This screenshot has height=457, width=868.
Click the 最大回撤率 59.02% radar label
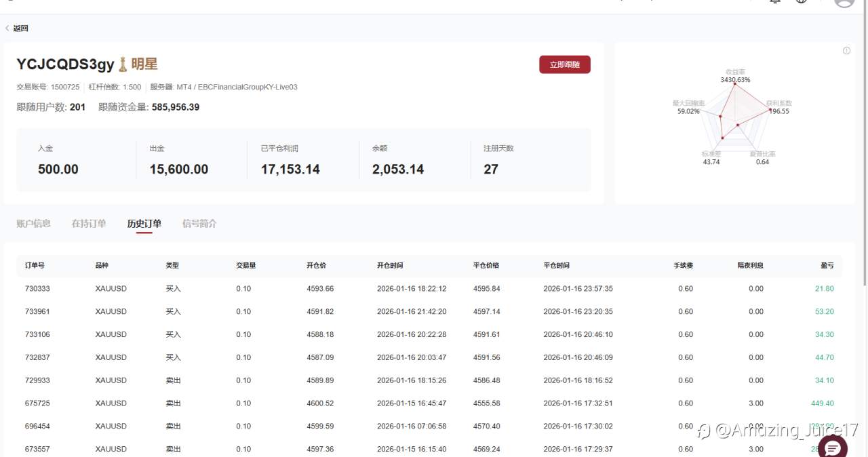point(688,107)
